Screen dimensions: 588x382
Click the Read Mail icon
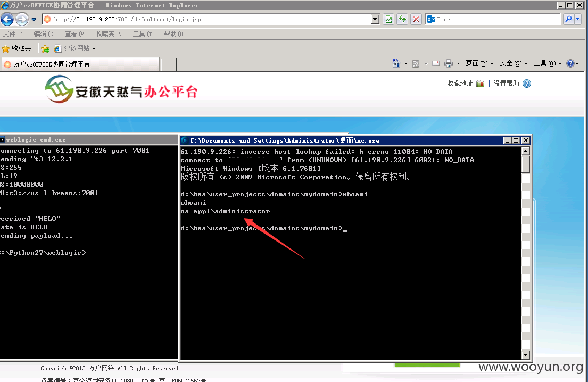point(436,63)
